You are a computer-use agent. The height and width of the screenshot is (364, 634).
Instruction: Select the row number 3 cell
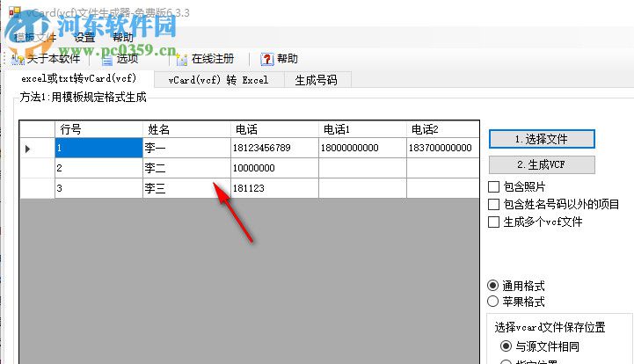98,188
